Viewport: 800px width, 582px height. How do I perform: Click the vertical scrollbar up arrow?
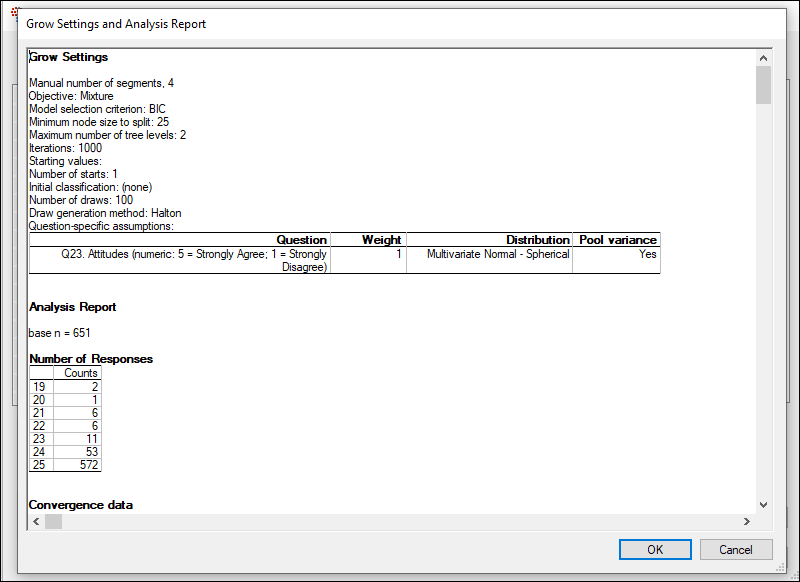[764, 58]
